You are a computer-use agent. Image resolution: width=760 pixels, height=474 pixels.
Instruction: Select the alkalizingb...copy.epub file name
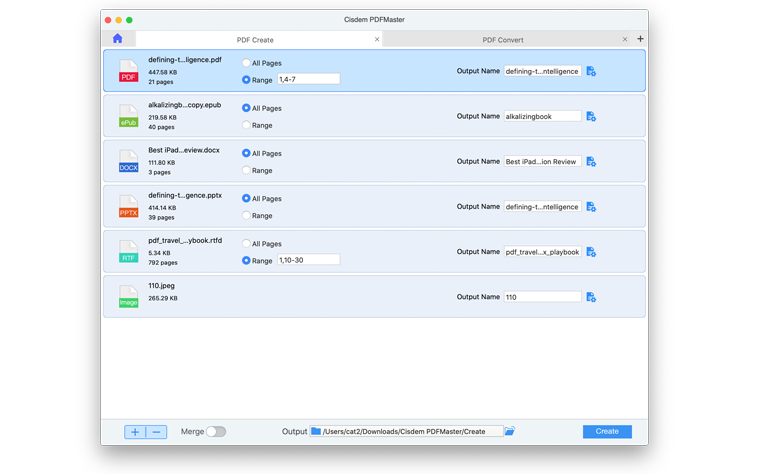185,105
